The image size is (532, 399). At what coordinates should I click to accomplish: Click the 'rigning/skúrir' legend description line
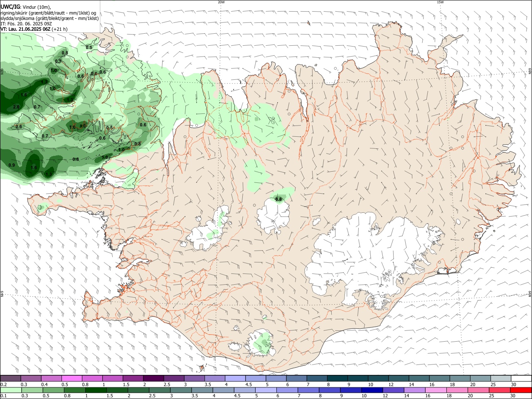point(48,13)
